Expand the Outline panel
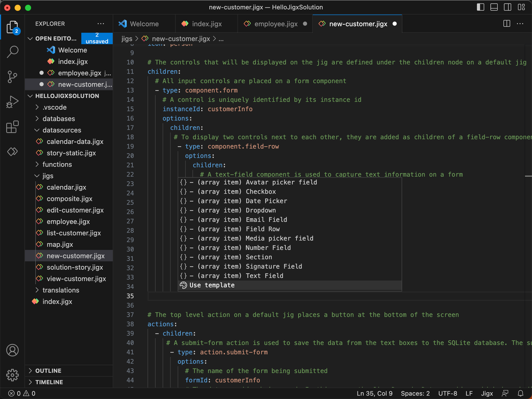This screenshot has width=532, height=399. click(x=69, y=371)
